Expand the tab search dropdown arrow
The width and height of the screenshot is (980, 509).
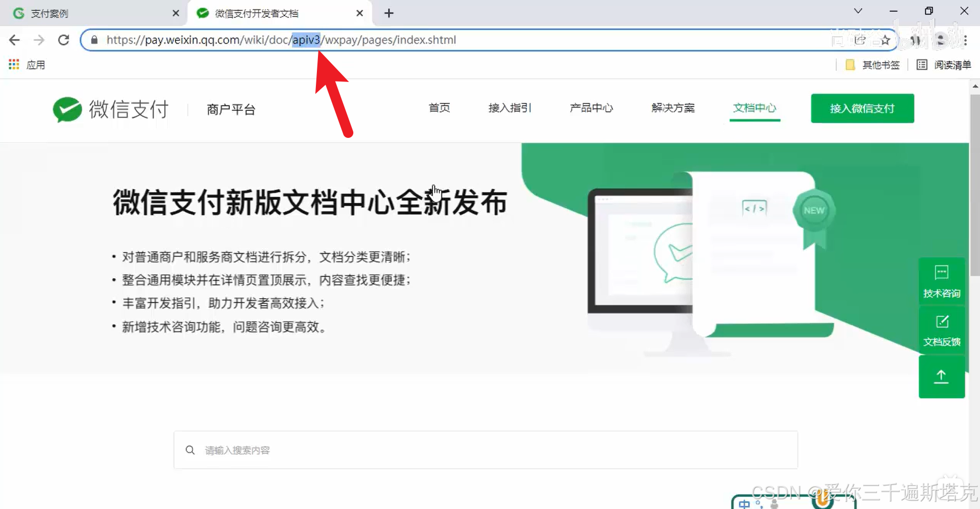coord(858,11)
